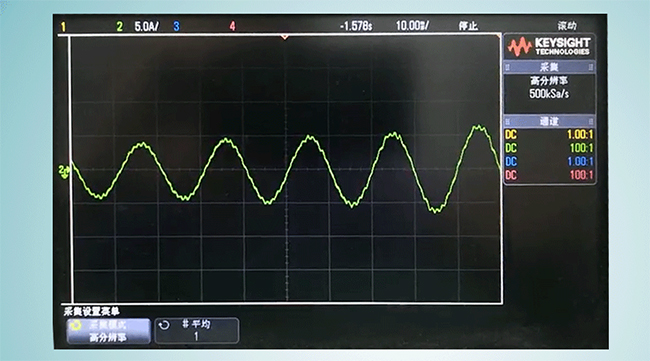Viewport: 650px width, 361px height.
Task: Click 高分辨率 text in the 采集 panel
Action: 549,81
